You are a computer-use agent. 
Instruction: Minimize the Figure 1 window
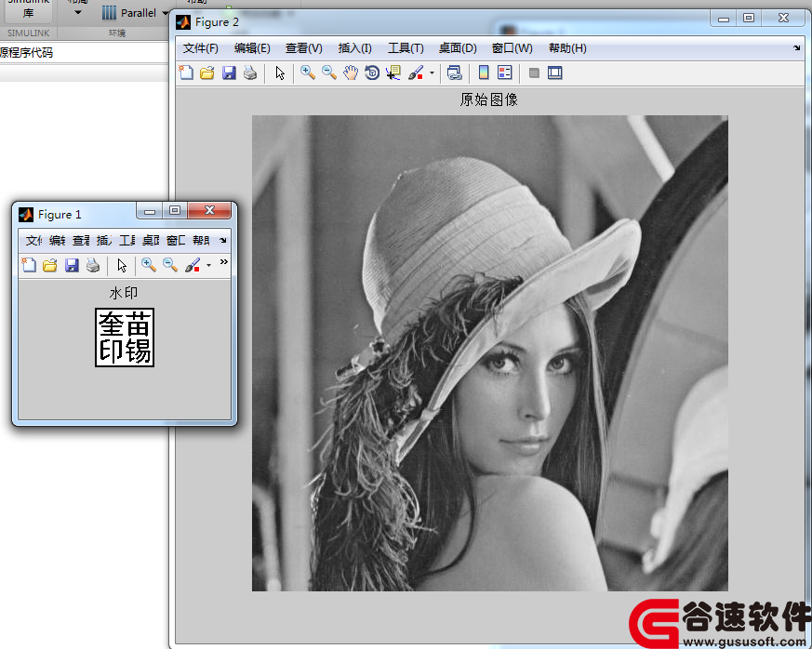pos(150,211)
